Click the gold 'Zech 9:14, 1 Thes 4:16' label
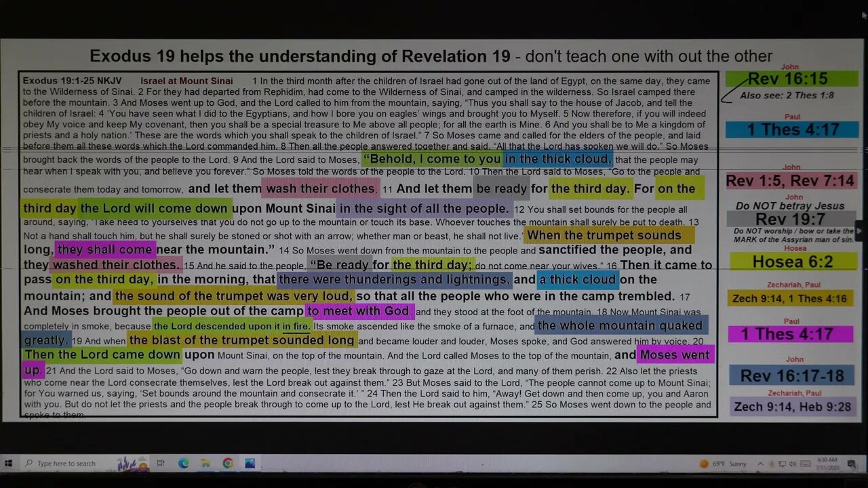The height and width of the screenshot is (488, 868). pos(790,298)
